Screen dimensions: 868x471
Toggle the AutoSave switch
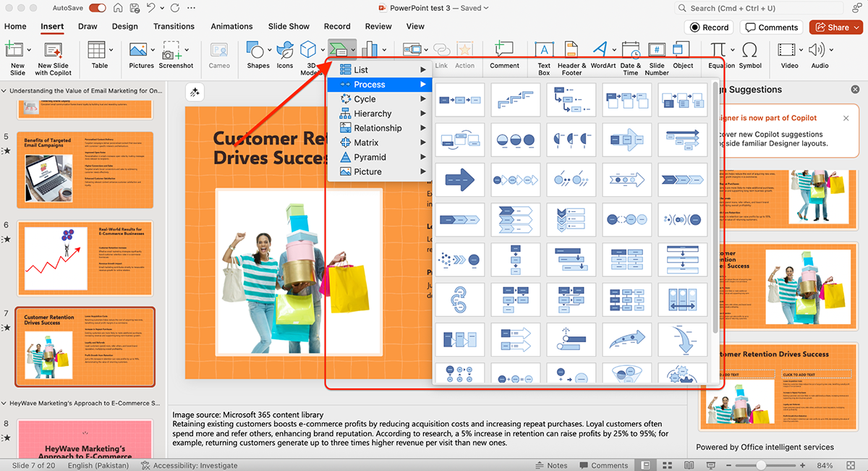point(98,8)
